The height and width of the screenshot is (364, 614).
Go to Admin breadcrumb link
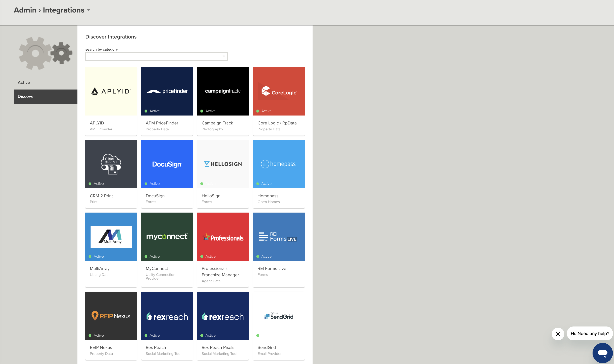click(25, 10)
